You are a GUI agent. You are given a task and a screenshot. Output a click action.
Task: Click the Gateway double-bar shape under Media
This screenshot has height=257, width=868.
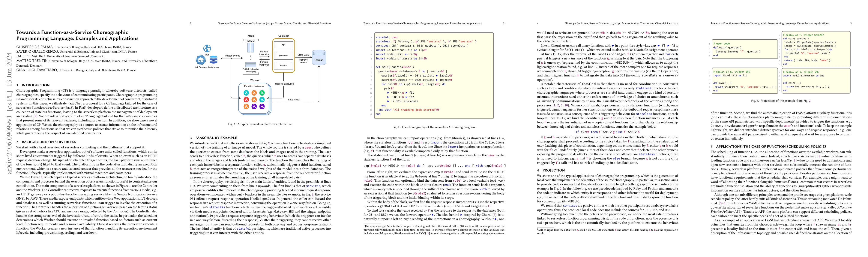(x=250, y=48)
